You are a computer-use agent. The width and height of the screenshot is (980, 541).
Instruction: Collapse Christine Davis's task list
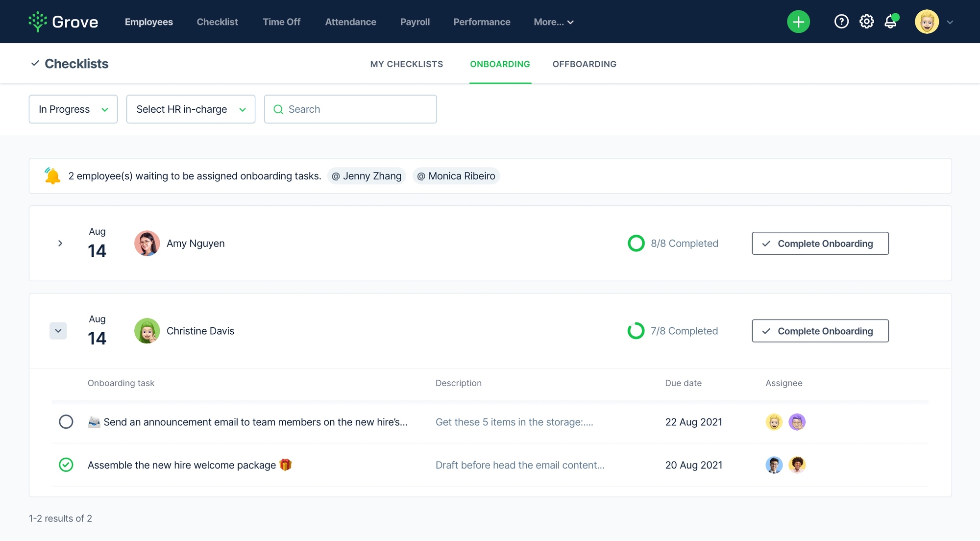coord(58,331)
